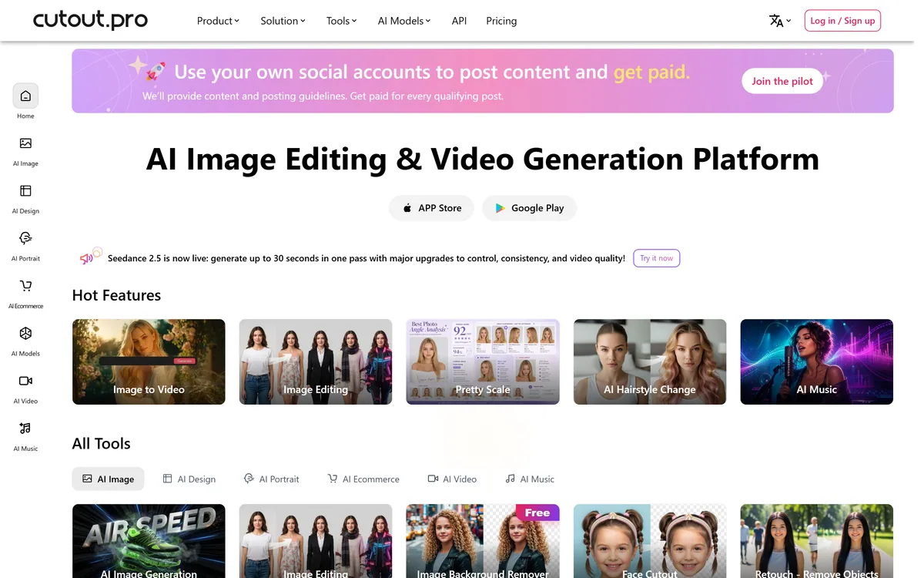The width and height of the screenshot is (924, 578).
Task: Download from the APP Store
Action: pyautogui.click(x=431, y=208)
